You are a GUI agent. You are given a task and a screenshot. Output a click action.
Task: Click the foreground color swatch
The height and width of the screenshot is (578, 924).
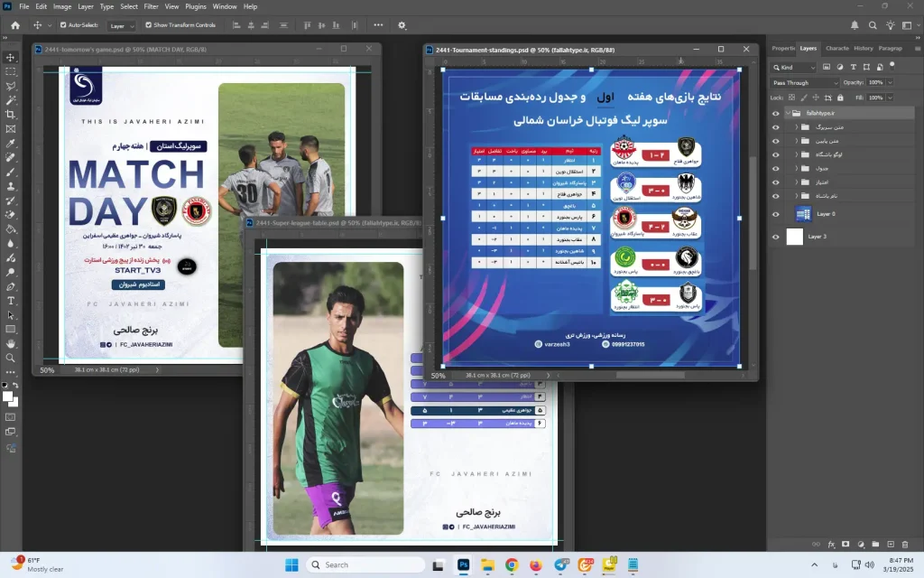7,397
